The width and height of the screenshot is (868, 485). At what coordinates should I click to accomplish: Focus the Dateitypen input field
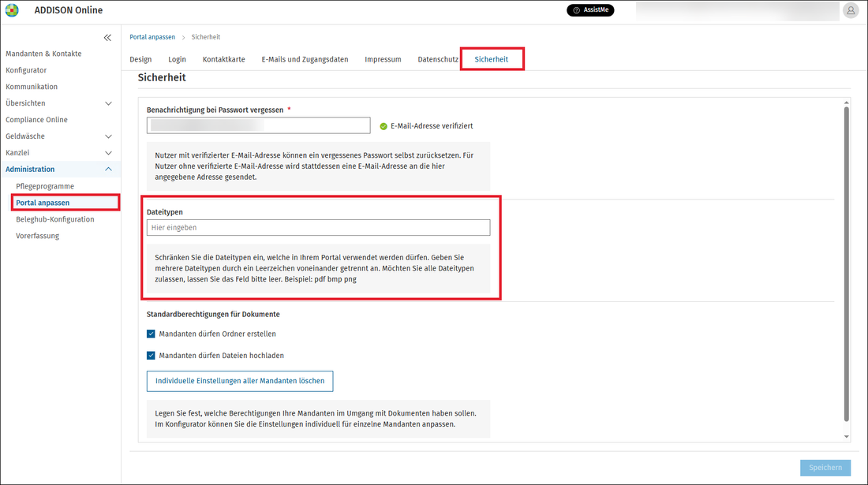click(x=318, y=227)
